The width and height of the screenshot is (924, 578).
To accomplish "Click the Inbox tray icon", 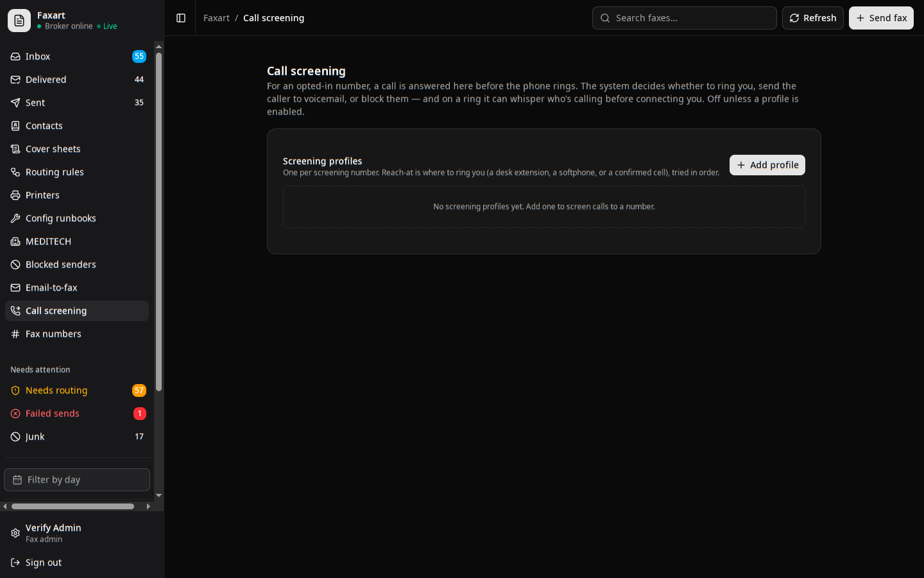I will (x=15, y=57).
